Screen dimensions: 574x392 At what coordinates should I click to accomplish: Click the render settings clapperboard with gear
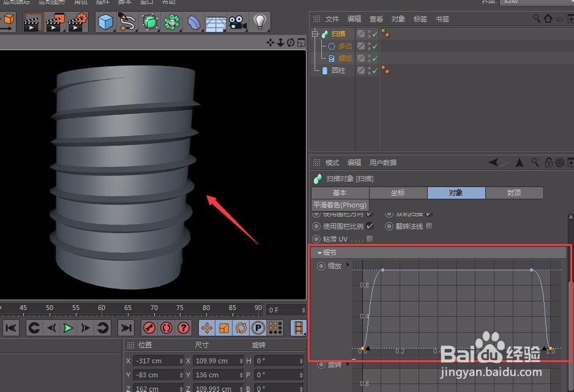pos(77,23)
